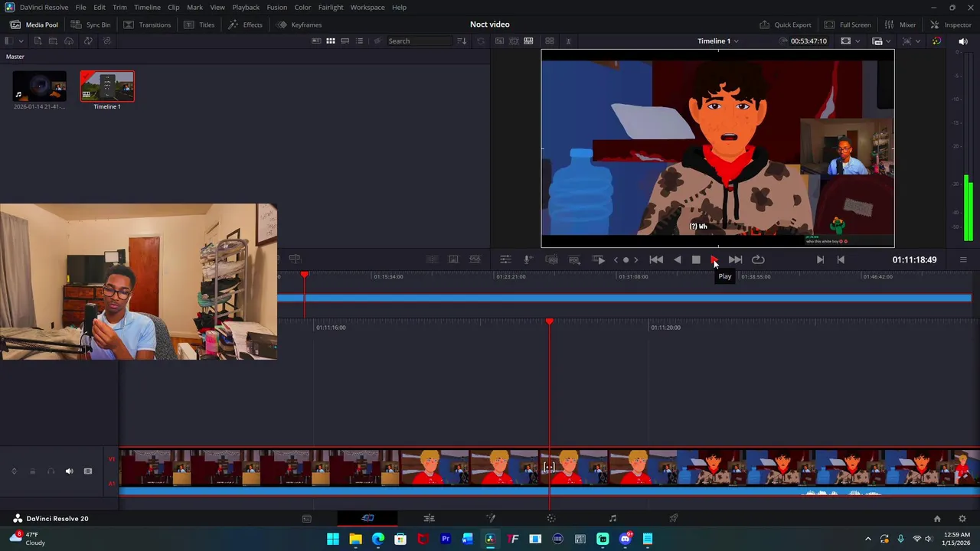Switch media pool to strip view
The height and width of the screenshot is (551, 980).
[x=345, y=41]
